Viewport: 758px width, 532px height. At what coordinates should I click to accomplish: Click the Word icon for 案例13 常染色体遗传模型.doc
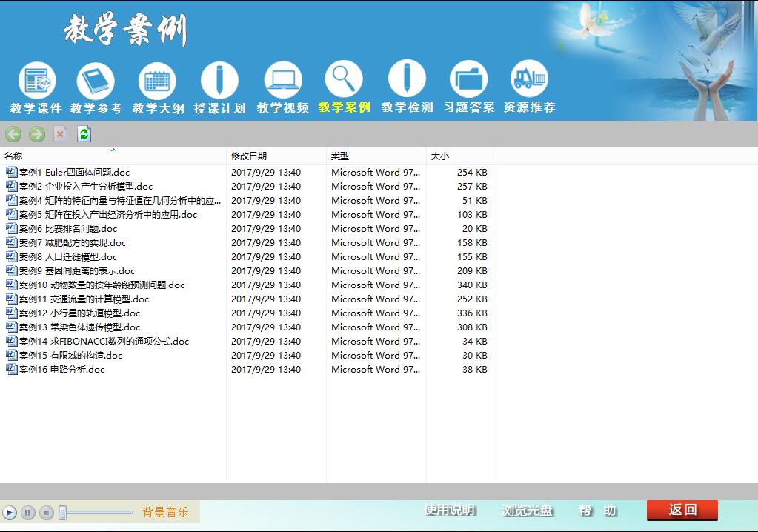pos(12,327)
